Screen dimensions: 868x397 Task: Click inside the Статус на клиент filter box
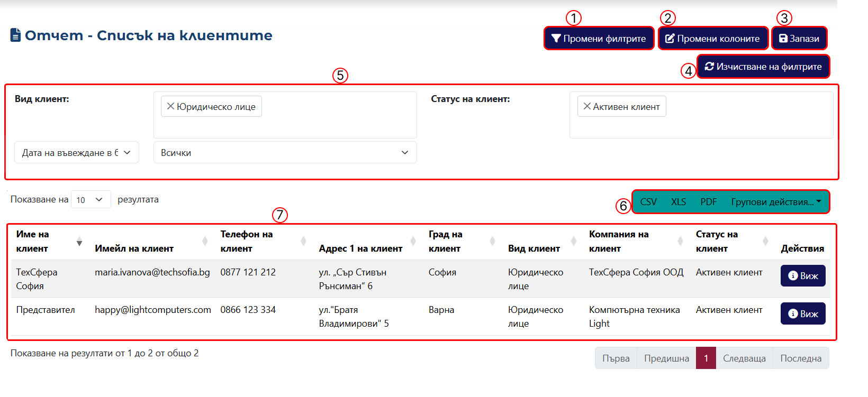701,115
